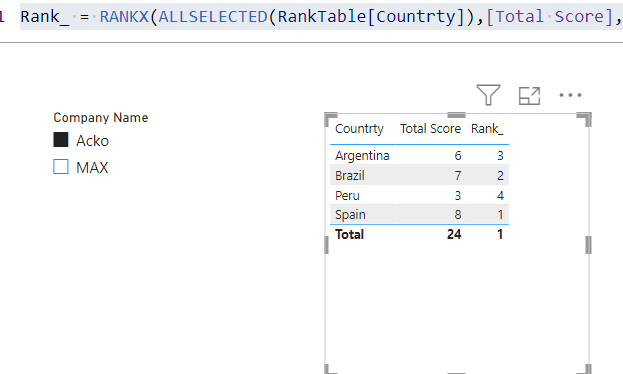Grab the table's left-middle resize handle
The image size is (623, 374).
pos(327,244)
